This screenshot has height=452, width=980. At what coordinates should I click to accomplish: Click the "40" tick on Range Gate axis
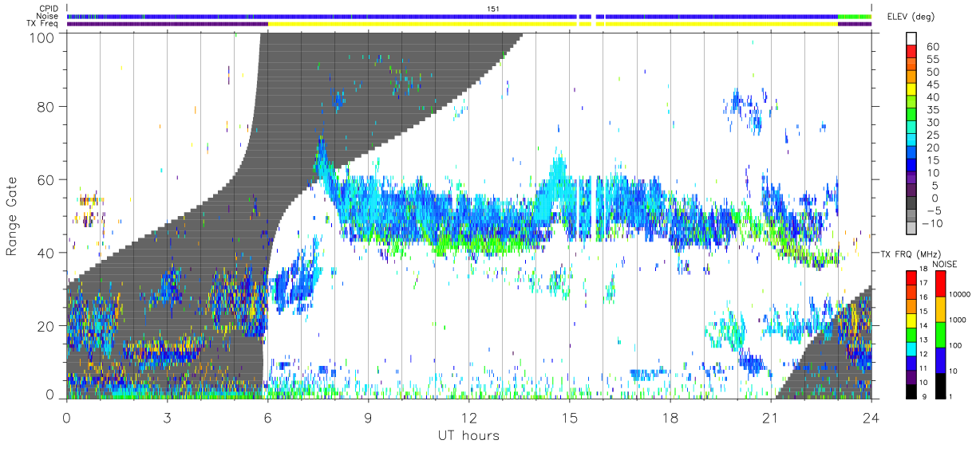click(46, 253)
